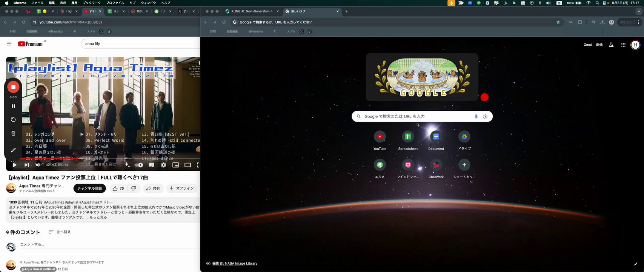Open the 並べ替え comment sort dropdown
The height and width of the screenshot is (272, 644).
(x=60, y=232)
